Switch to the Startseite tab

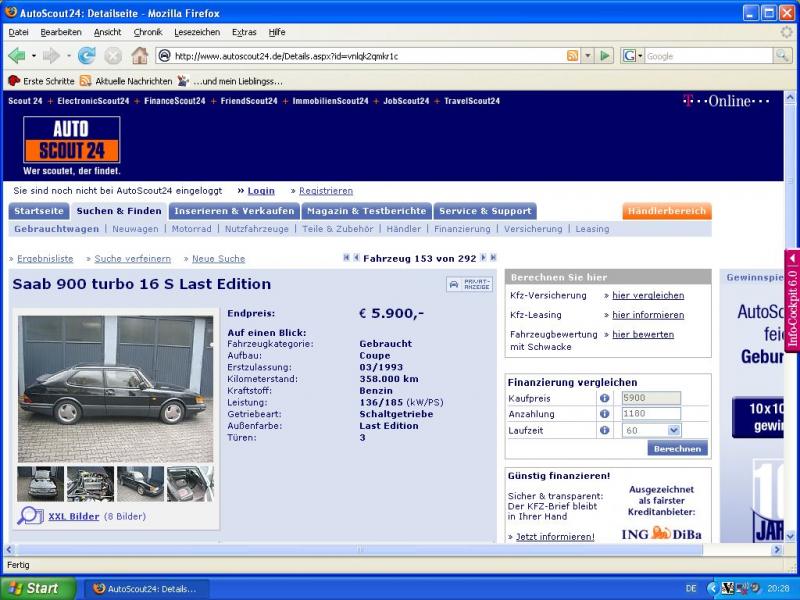point(39,211)
